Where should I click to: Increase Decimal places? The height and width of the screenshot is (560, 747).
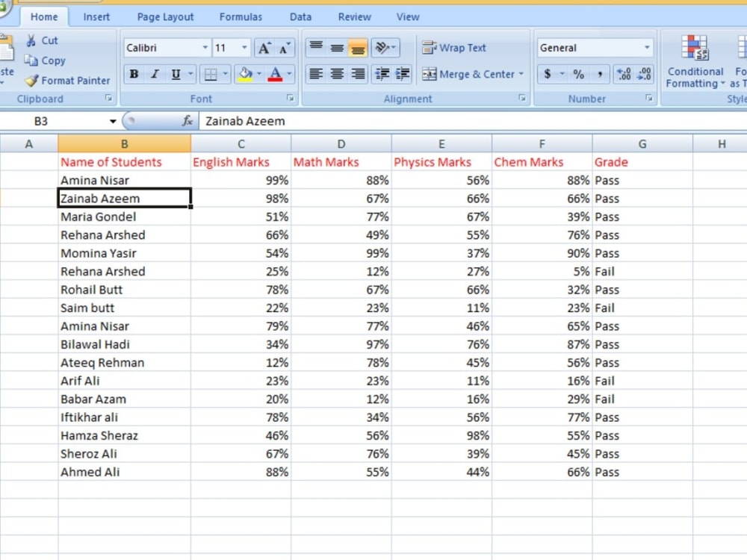624,74
